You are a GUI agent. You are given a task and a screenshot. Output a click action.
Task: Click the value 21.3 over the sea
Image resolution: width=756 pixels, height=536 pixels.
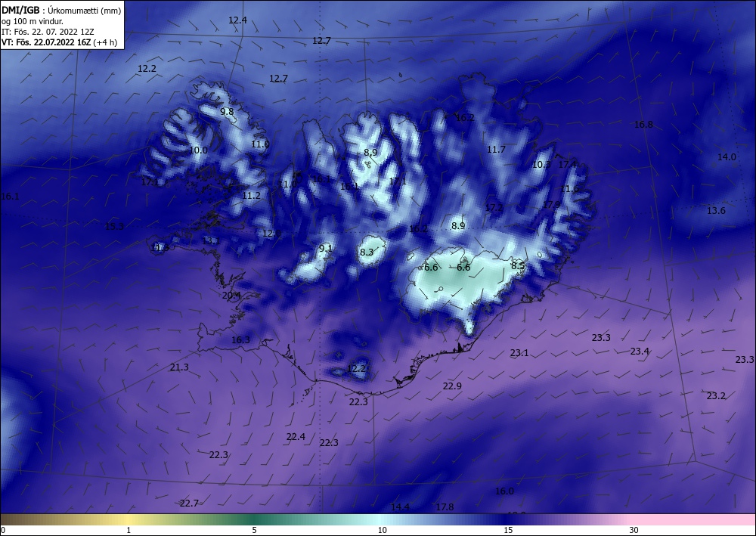(x=179, y=367)
